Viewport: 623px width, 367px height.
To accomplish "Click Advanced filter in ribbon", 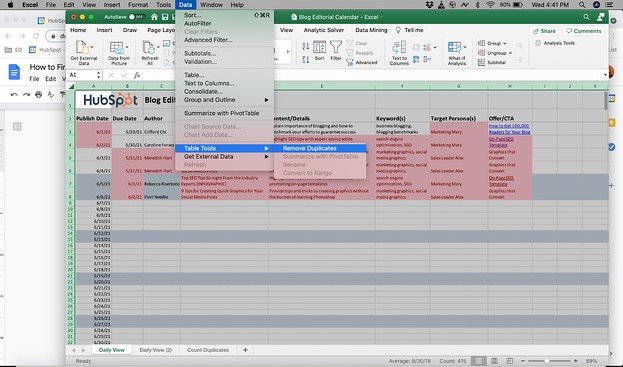I will [362, 62].
